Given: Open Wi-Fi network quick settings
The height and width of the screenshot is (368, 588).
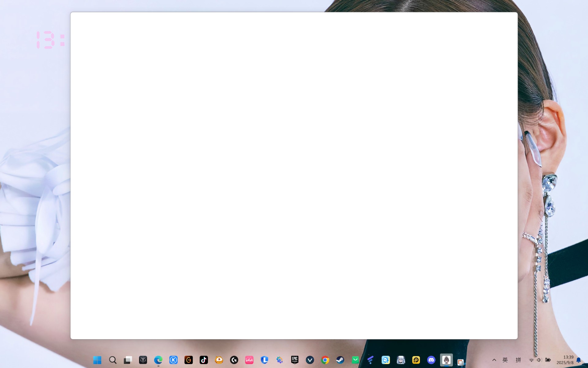Looking at the screenshot, I should click(531, 360).
